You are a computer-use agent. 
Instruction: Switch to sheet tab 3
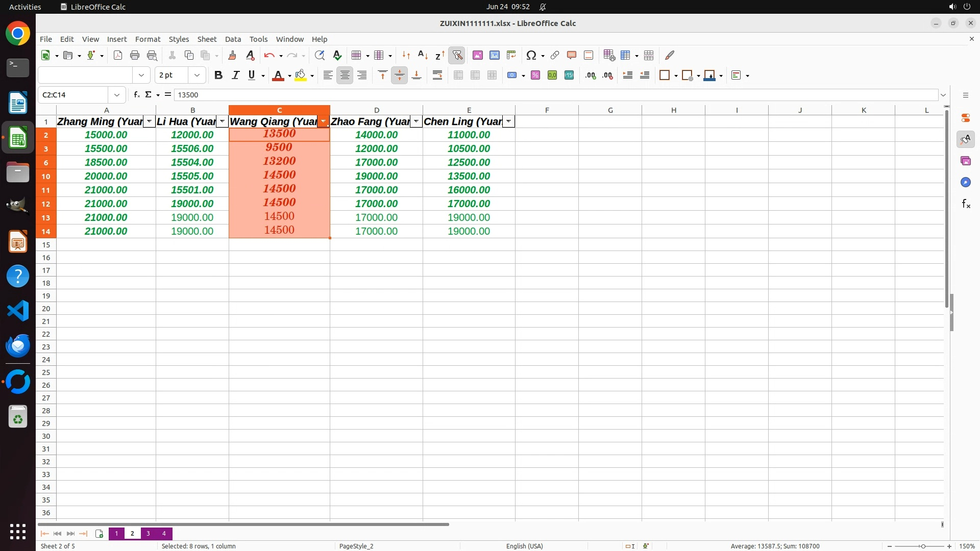(148, 534)
